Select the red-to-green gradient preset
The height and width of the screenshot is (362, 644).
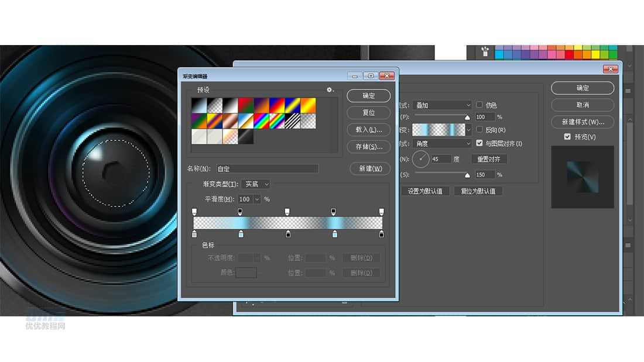pos(246,105)
